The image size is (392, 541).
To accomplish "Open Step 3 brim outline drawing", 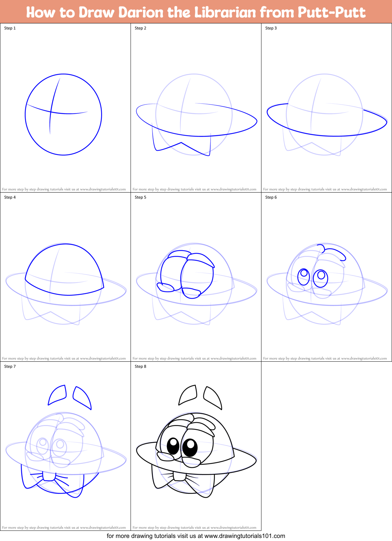I will 327,115.
